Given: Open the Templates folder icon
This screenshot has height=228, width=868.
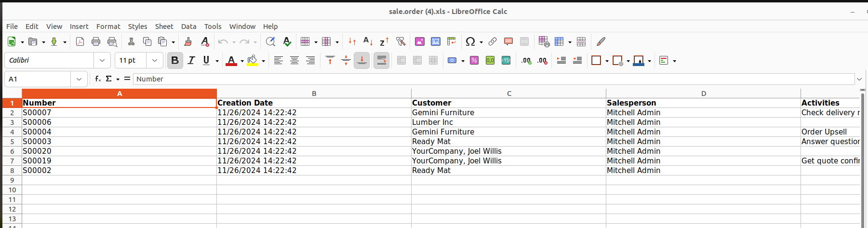Looking at the screenshot, I should click(x=33, y=42).
